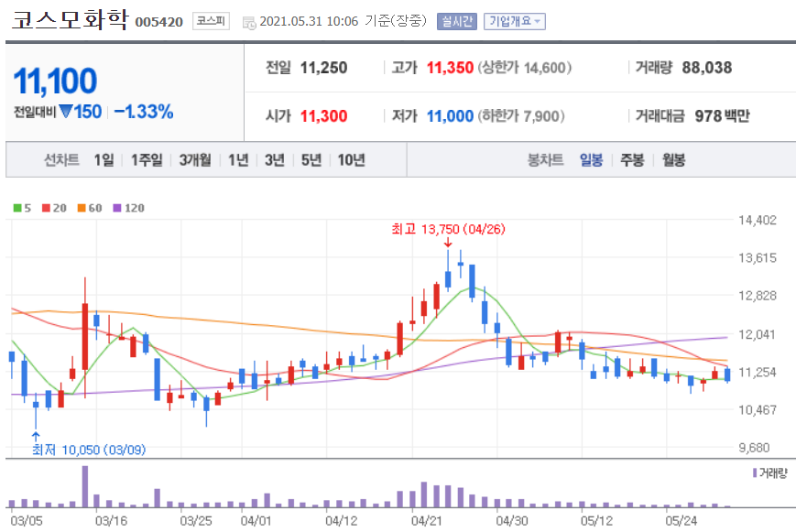Click the 05/24 date axis label
This screenshot has height=532, width=796.
(682, 521)
